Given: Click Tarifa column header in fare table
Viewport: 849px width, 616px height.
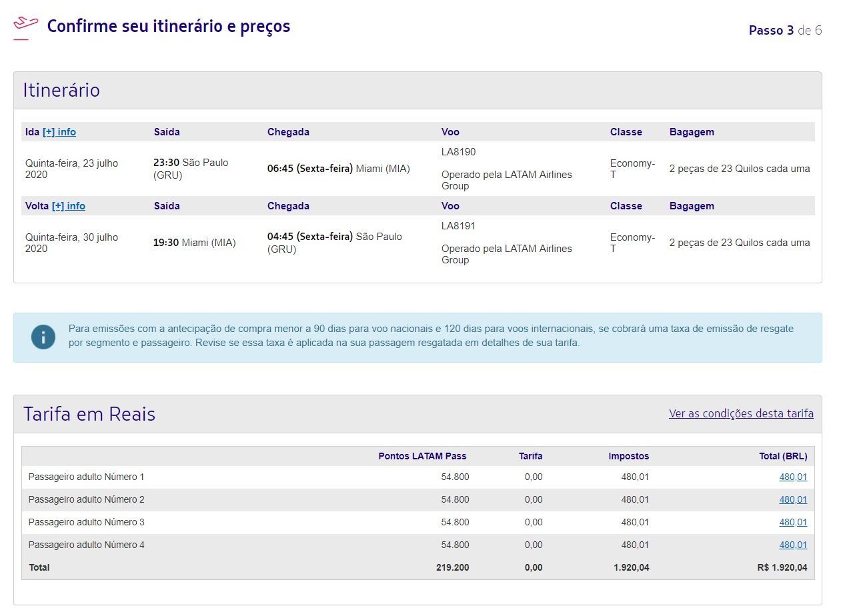Looking at the screenshot, I should point(531,456).
